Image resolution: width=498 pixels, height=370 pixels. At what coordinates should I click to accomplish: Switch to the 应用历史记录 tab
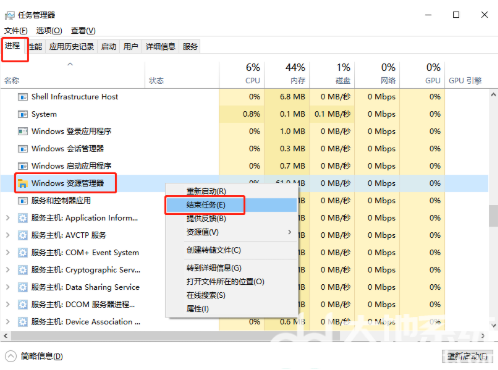[x=71, y=47]
